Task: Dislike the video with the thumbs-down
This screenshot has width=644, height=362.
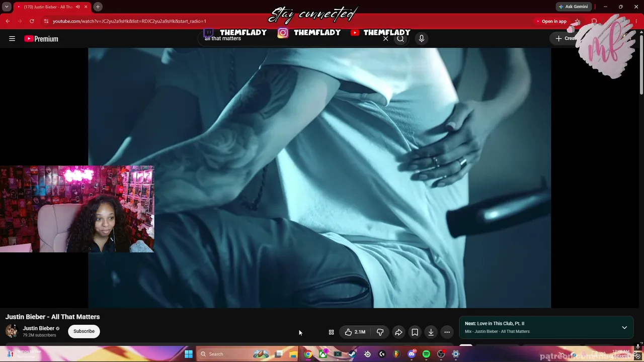Action: tap(380, 332)
